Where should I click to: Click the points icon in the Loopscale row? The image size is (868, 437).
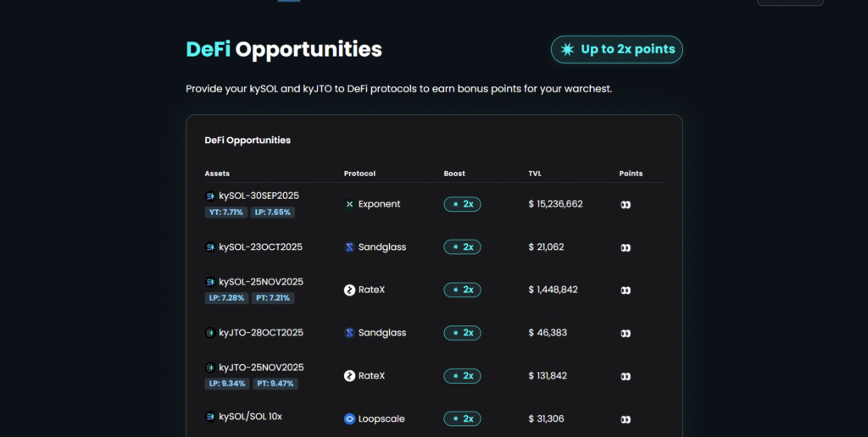tap(626, 420)
